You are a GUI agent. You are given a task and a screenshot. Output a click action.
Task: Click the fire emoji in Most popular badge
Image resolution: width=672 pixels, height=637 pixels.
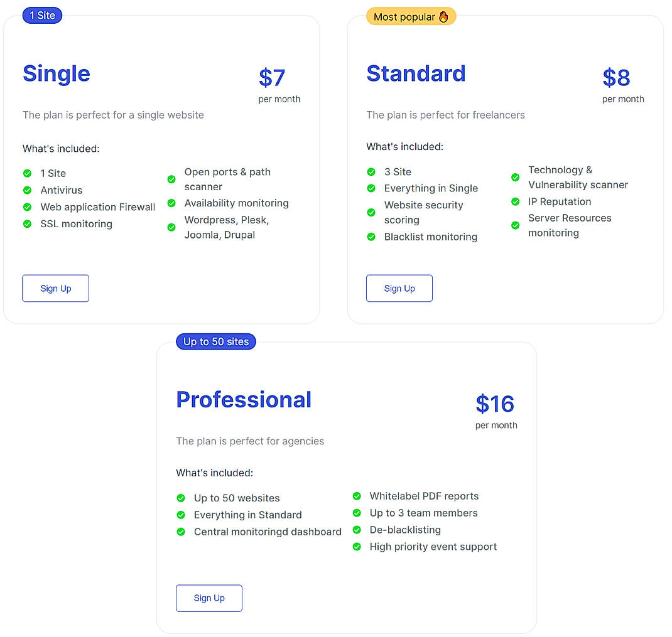pyautogui.click(x=443, y=17)
